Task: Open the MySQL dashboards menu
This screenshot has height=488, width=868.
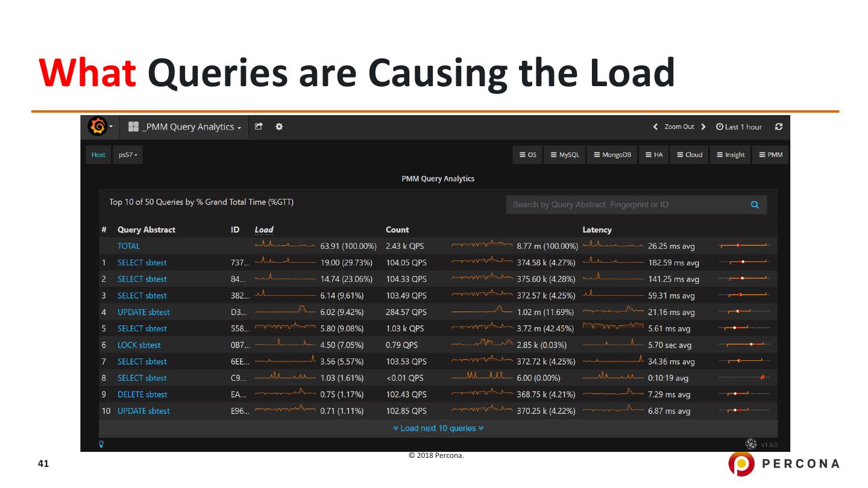Action: pyautogui.click(x=564, y=155)
